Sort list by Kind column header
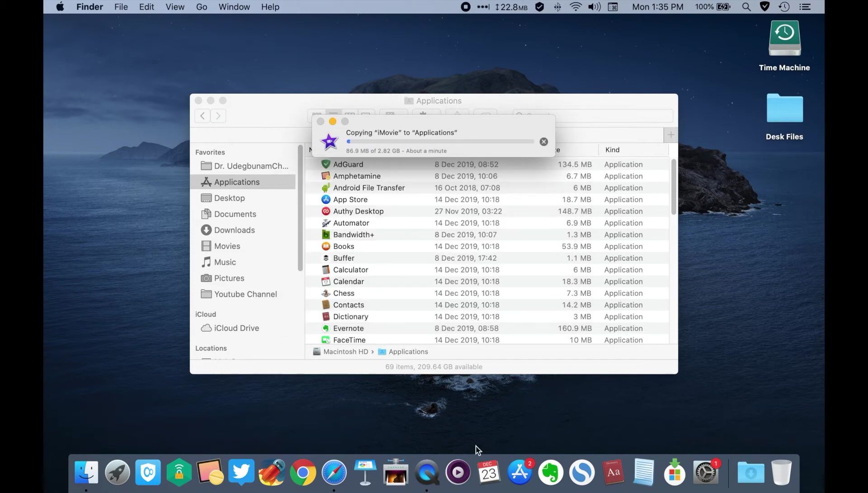 [x=633, y=150]
